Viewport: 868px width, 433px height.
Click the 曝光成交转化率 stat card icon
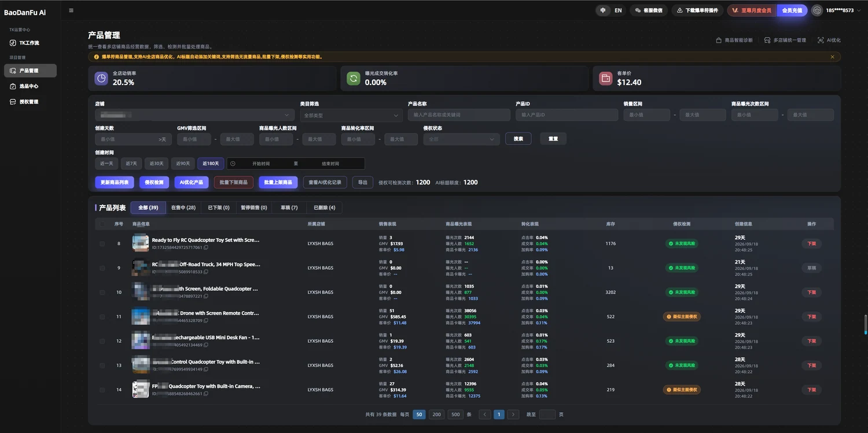[x=354, y=78]
